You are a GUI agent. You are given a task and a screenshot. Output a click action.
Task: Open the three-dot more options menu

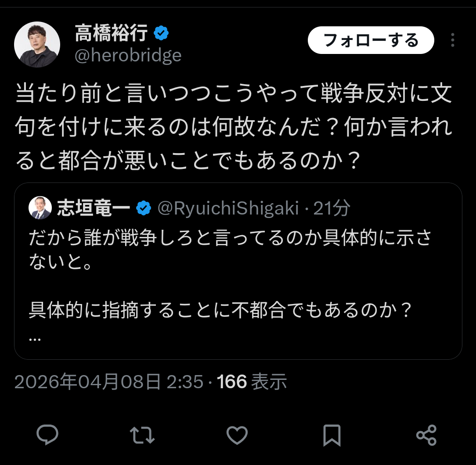click(453, 41)
